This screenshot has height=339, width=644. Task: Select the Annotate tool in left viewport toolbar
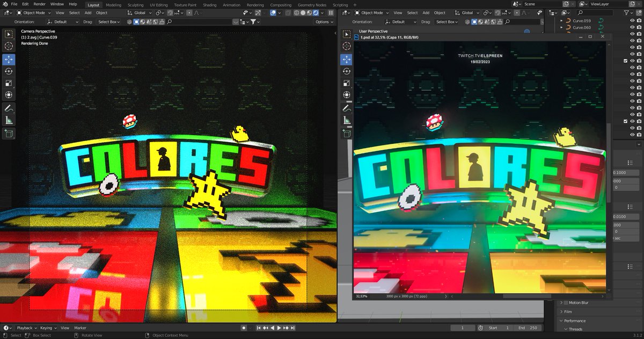tap(9, 108)
